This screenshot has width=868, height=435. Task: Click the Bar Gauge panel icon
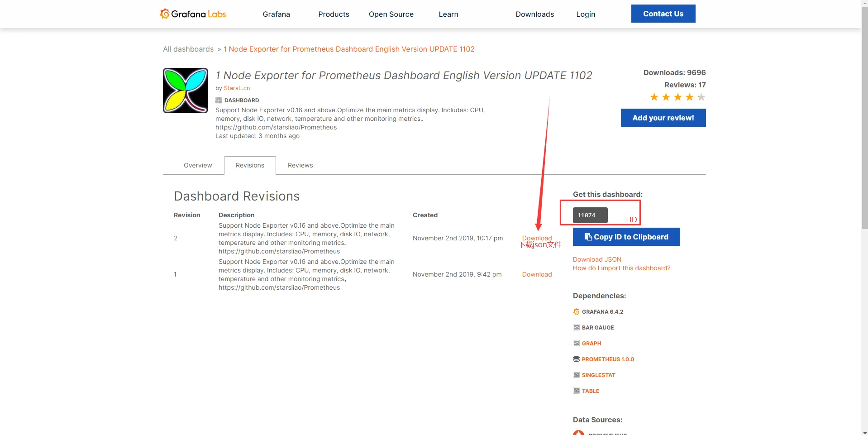[576, 328]
